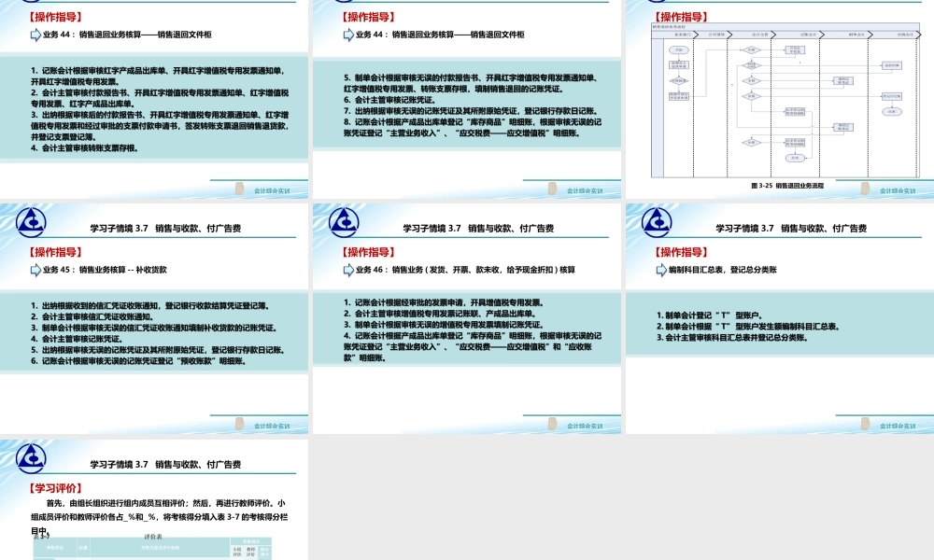Click the 会计综合实训 footer link on the second slide
The height and width of the screenshot is (560, 934).
pos(584,189)
